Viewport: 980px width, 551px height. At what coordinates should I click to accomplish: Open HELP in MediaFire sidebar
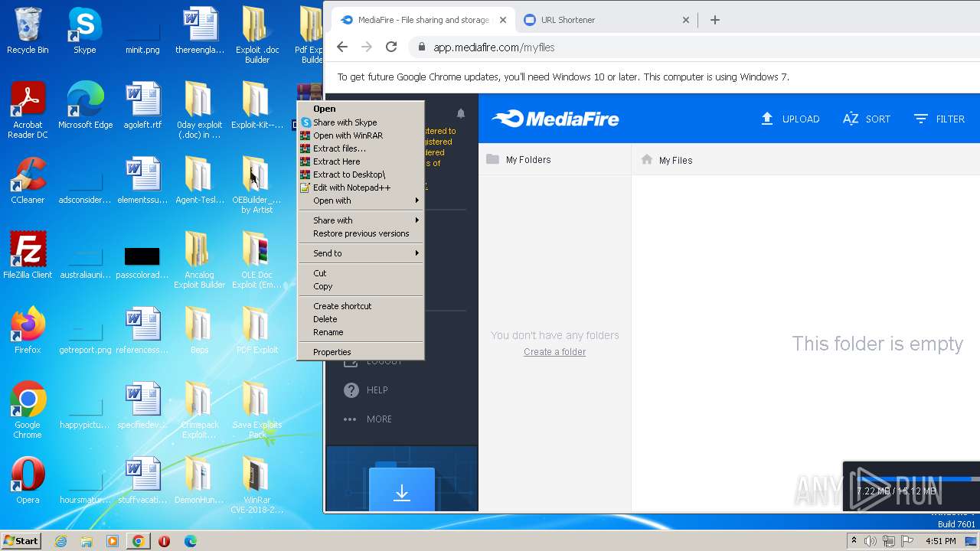366,390
